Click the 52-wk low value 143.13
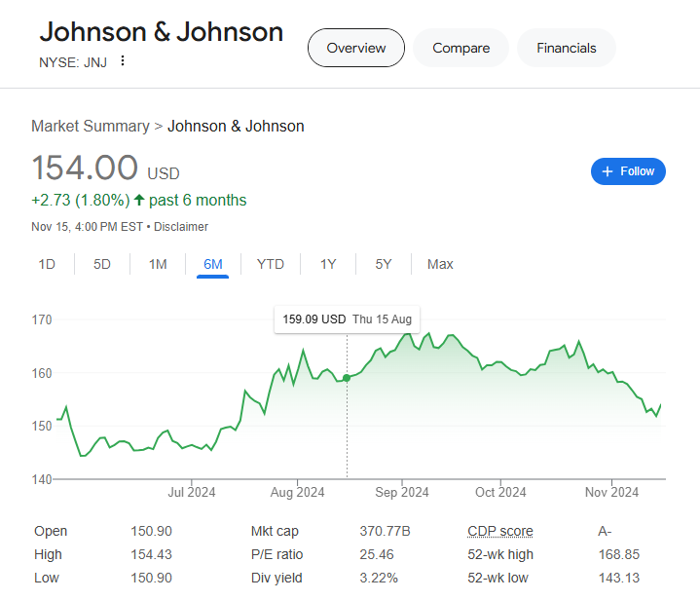 click(619, 578)
